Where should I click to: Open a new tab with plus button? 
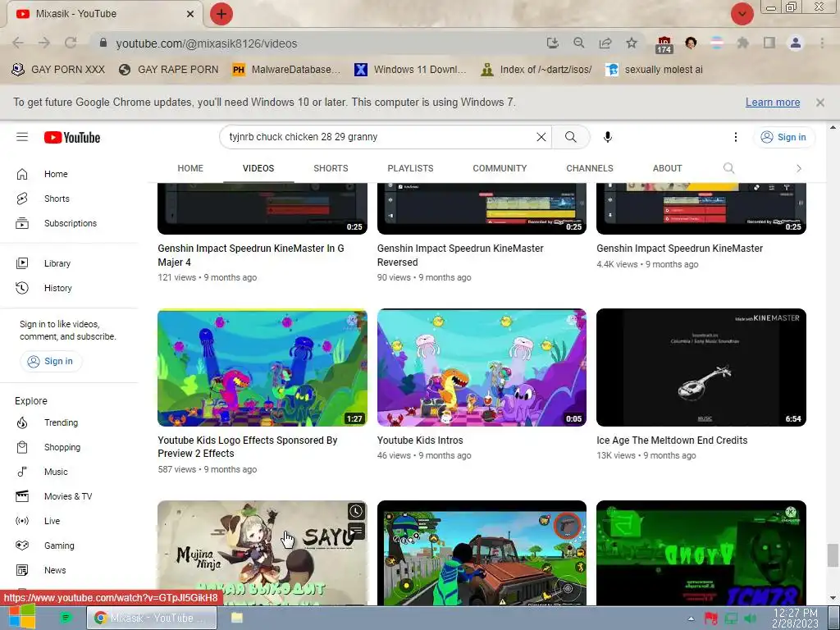[221, 14]
